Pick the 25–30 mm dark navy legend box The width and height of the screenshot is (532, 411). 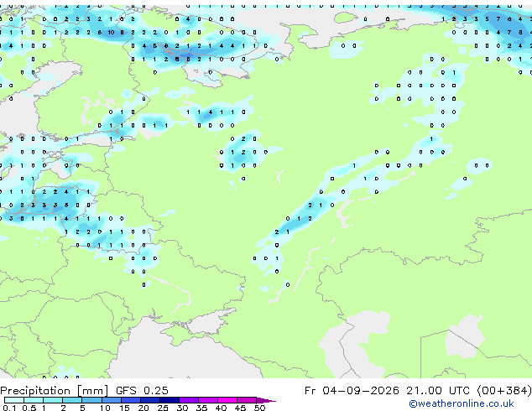pyautogui.click(x=170, y=400)
